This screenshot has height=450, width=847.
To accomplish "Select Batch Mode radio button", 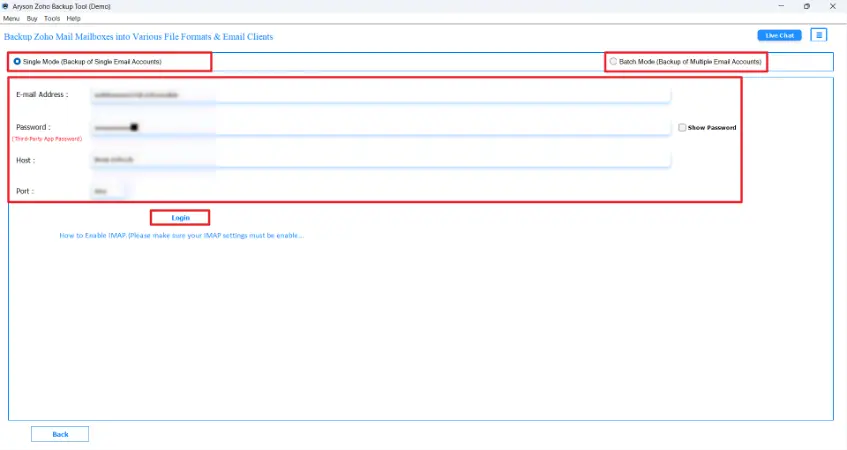I will coord(613,62).
